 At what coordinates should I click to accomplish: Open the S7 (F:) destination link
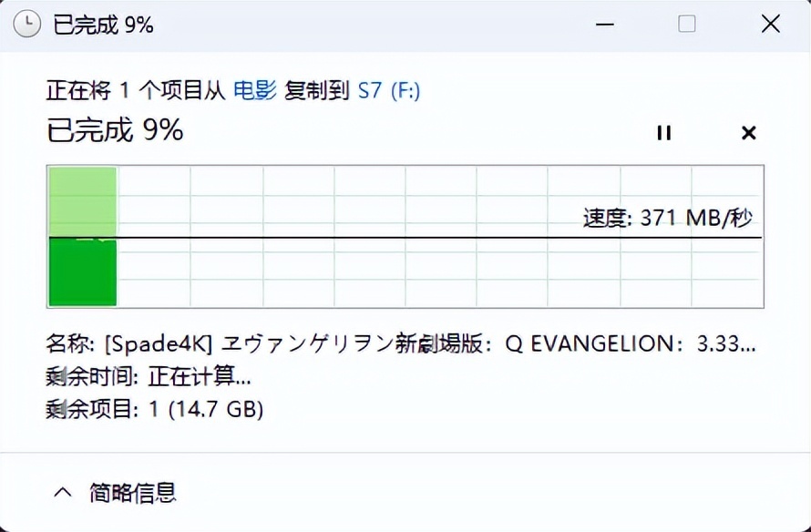pos(389,90)
